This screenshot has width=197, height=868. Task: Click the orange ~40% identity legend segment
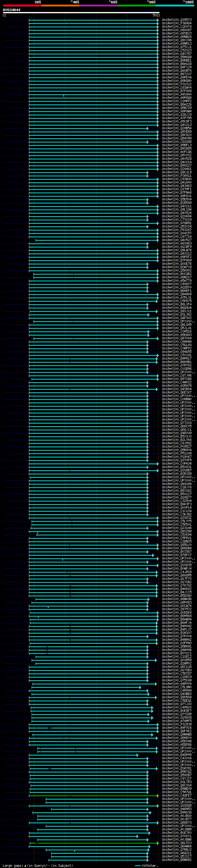pos(60,6)
